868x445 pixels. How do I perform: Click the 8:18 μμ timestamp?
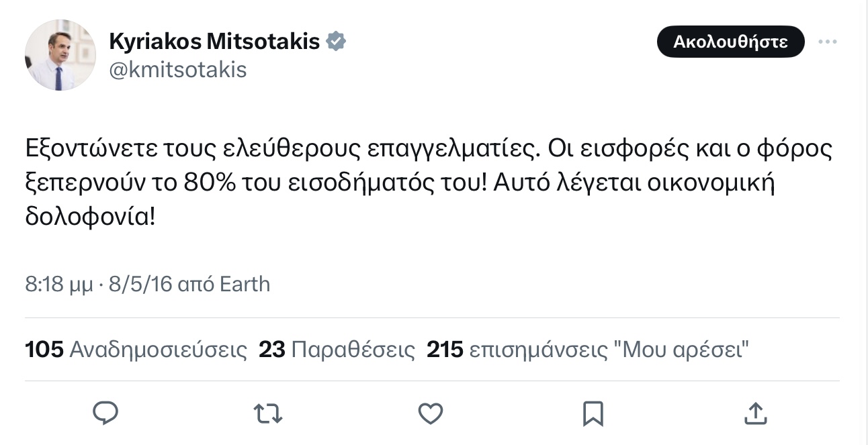pyautogui.click(x=59, y=285)
